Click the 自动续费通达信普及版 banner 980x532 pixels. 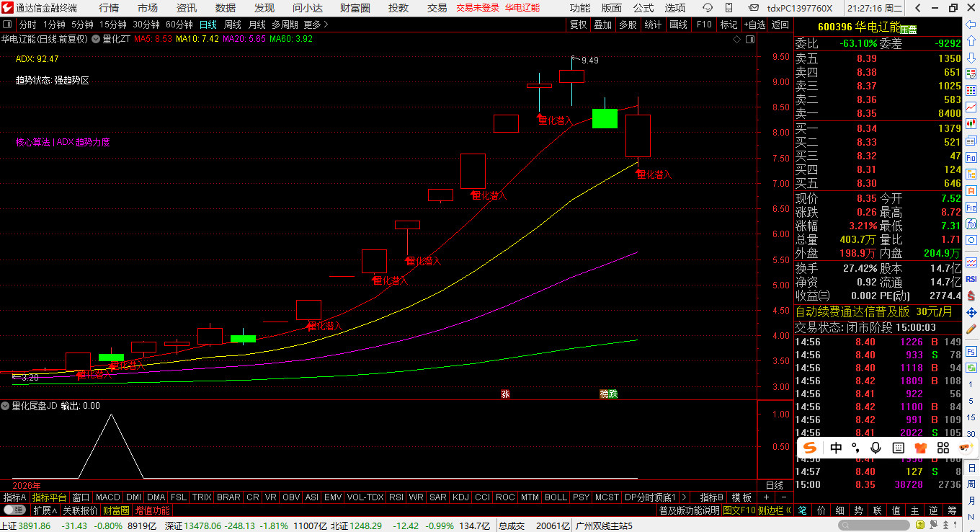878,312
